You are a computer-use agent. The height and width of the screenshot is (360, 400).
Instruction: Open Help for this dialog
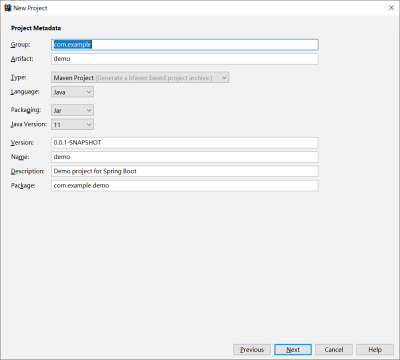pyautogui.click(x=375, y=350)
